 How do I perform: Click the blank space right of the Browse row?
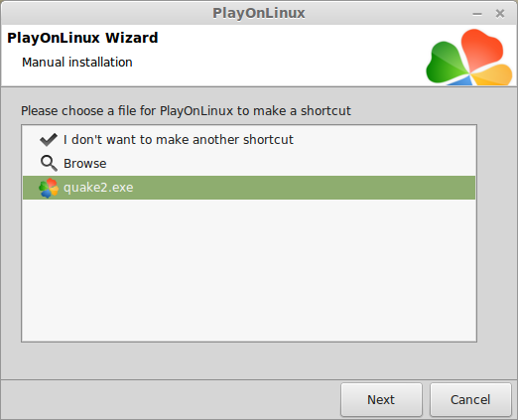pos(291,164)
